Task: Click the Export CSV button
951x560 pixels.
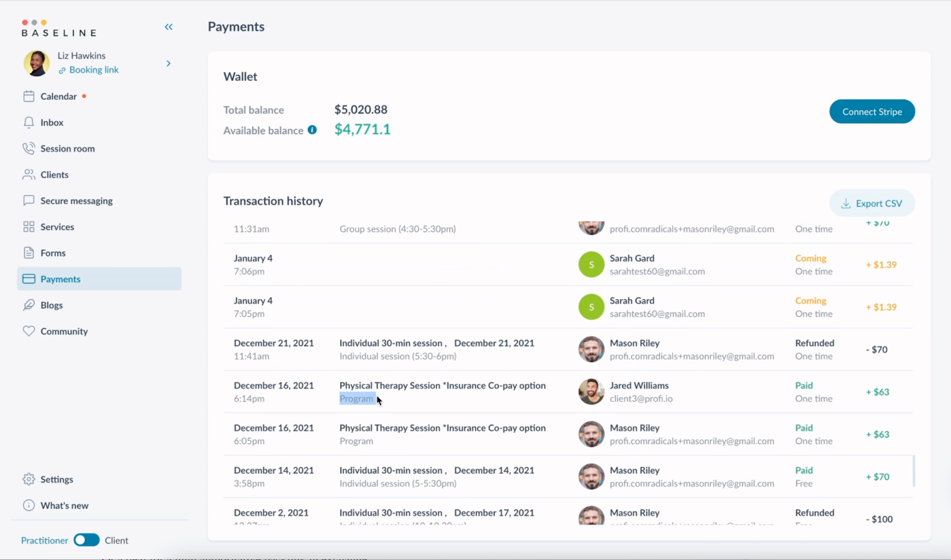Action: coord(871,203)
